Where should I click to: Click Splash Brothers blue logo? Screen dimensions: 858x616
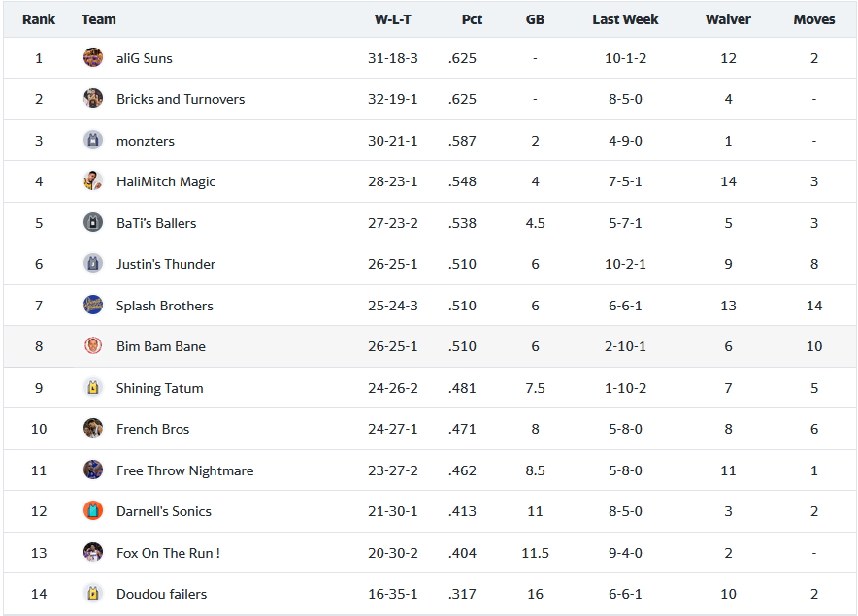point(93,305)
